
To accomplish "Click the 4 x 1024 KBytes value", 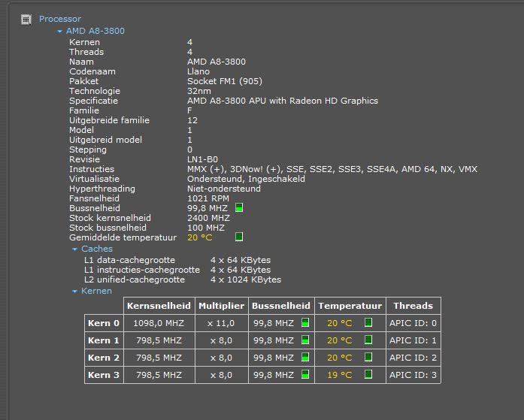I will (246, 279).
